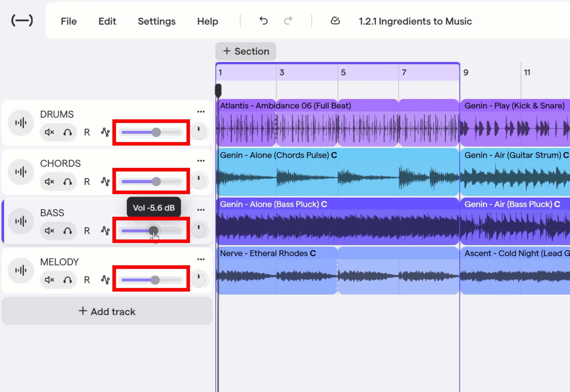Click the app logo icon
570x392 pixels.
22,20
